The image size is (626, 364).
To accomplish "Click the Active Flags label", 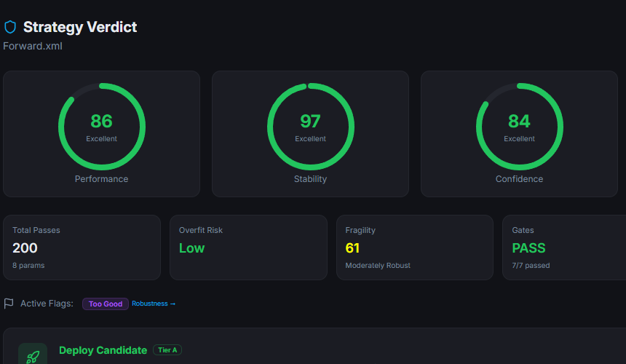I will pyautogui.click(x=47, y=304).
